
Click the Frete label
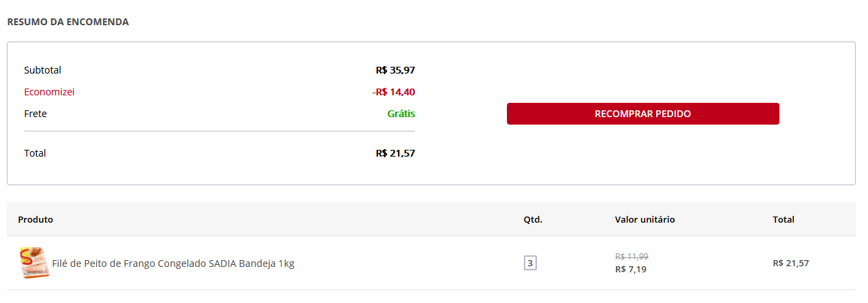[x=35, y=114]
